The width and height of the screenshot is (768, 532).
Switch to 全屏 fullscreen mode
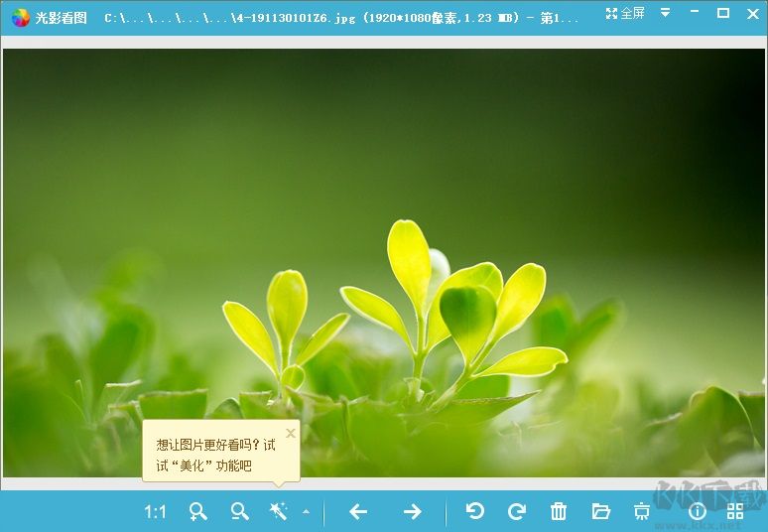click(x=625, y=13)
